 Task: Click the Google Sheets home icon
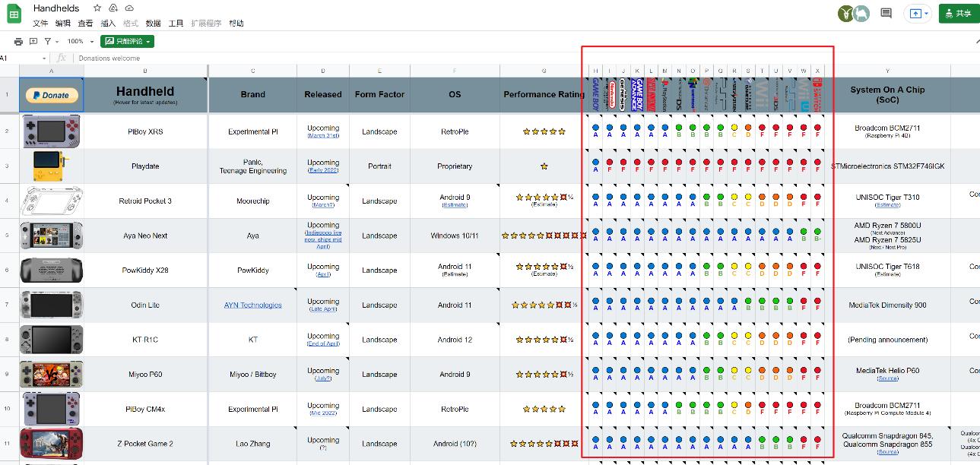point(14,14)
